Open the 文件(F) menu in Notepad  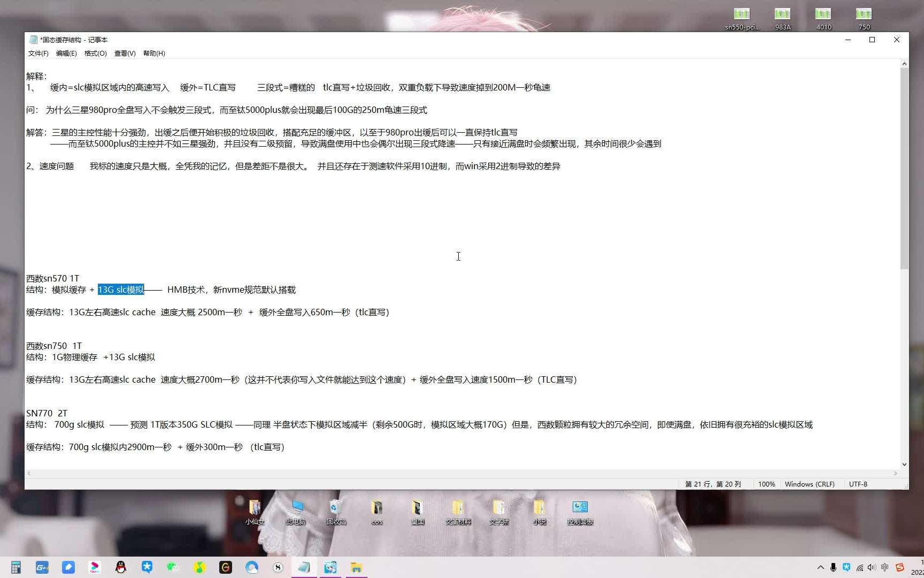tap(38, 54)
